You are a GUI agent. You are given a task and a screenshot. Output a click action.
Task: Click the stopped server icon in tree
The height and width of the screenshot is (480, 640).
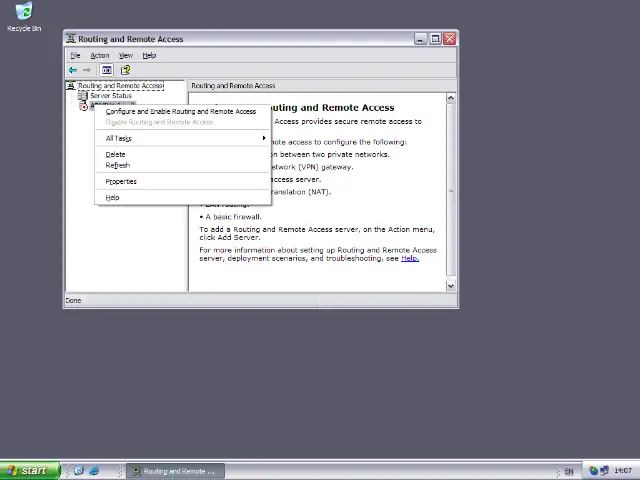(85, 106)
